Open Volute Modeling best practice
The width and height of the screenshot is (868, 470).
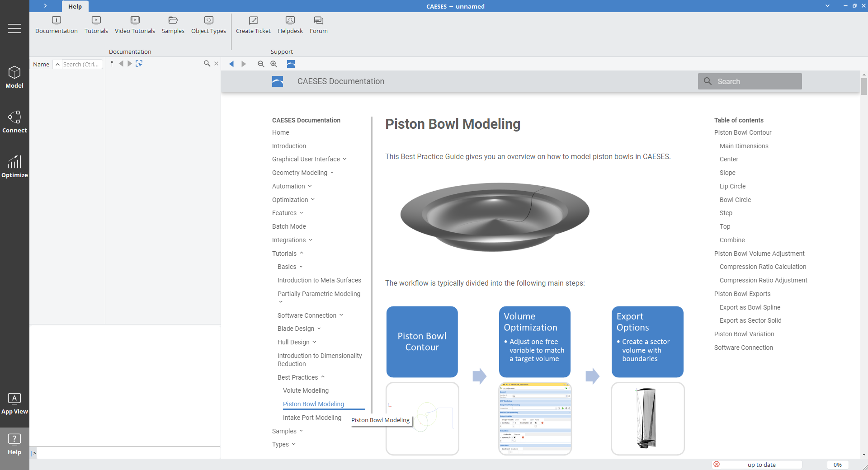tap(306, 390)
